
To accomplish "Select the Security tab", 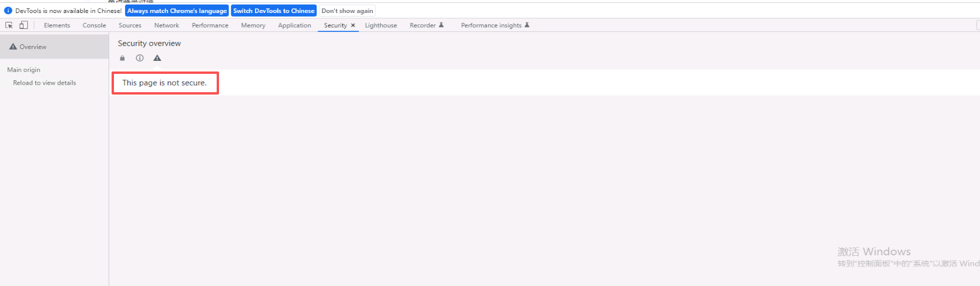I will click(335, 25).
